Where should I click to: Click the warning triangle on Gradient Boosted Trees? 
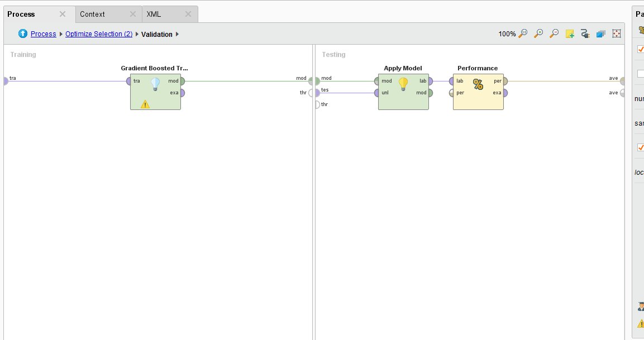[145, 104]
